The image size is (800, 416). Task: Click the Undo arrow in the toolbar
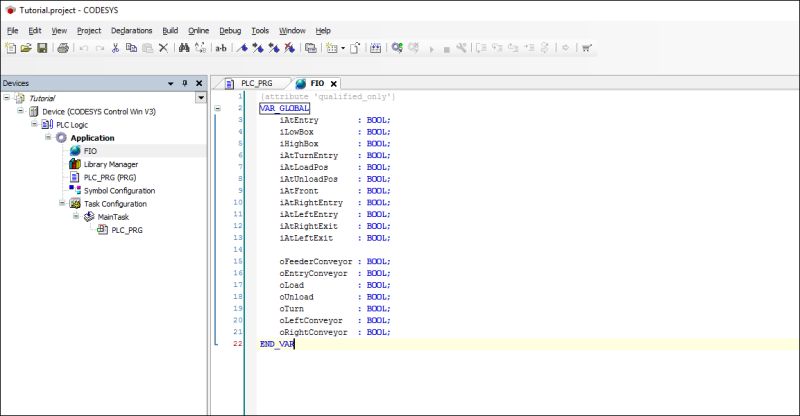click(84, 48)
